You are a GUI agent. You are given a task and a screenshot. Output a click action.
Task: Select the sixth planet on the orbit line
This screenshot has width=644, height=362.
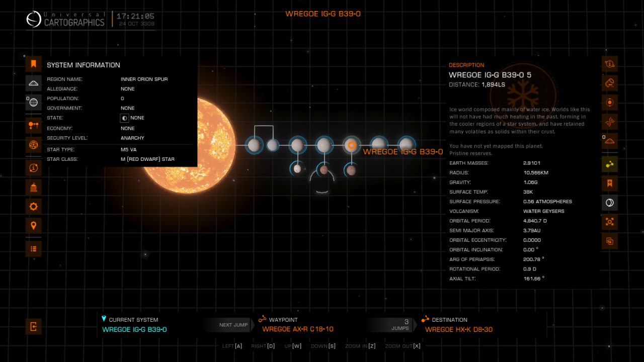point(378,146)
